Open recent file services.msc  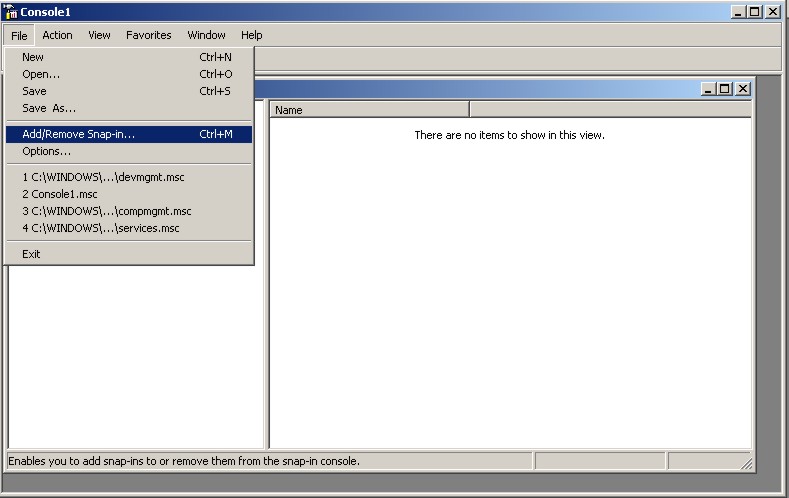pos(101,228)
